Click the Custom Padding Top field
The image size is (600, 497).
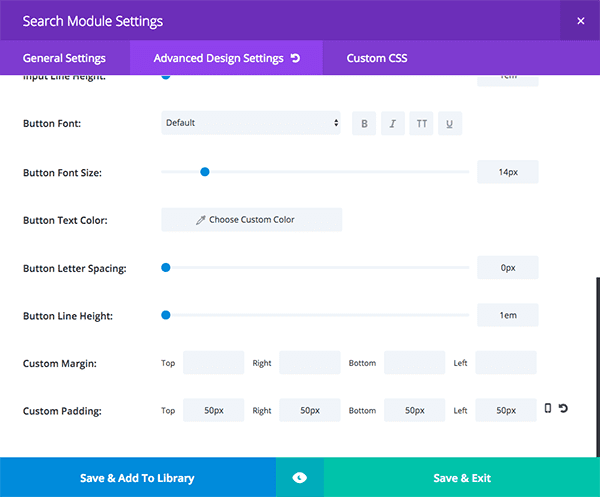click(x=214, y=410)
